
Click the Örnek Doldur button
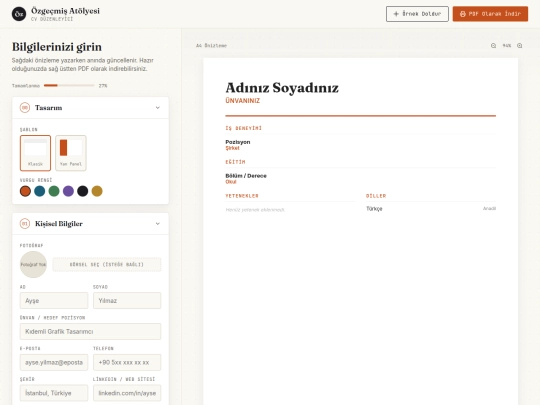(417, 14)
